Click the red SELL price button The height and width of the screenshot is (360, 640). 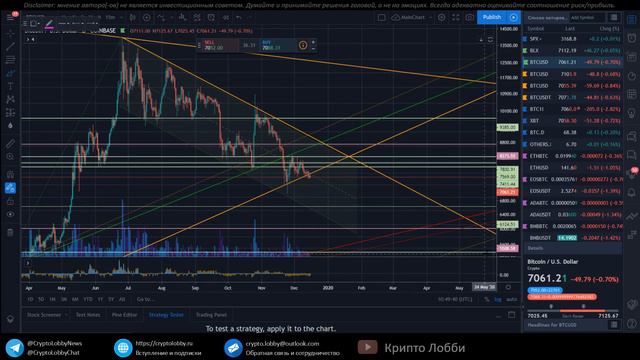coord(220,45)
